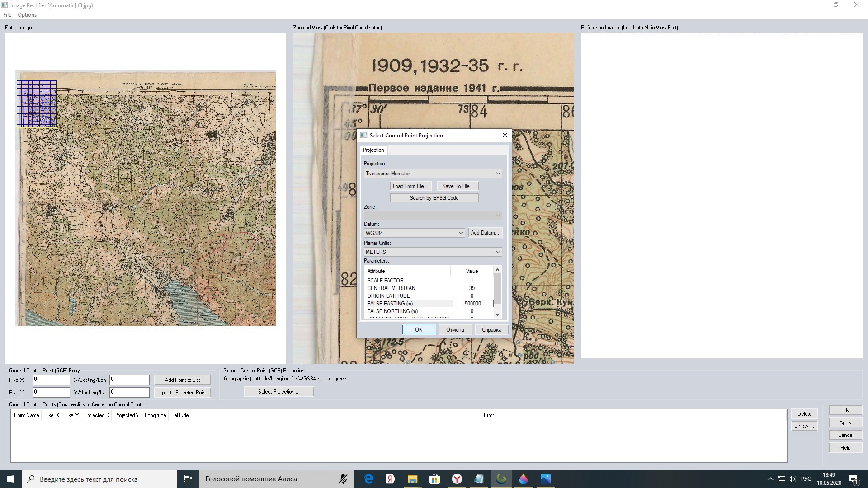Click the Apply button
The height and width of the screenshot is (488, 868).
pyautogui.click(x=845, y=423)
